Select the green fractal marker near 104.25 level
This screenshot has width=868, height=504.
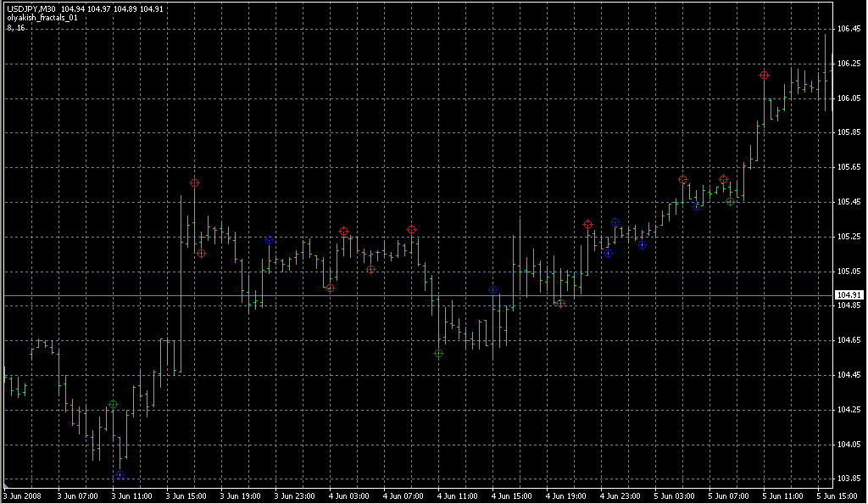(x=113, y=405)
